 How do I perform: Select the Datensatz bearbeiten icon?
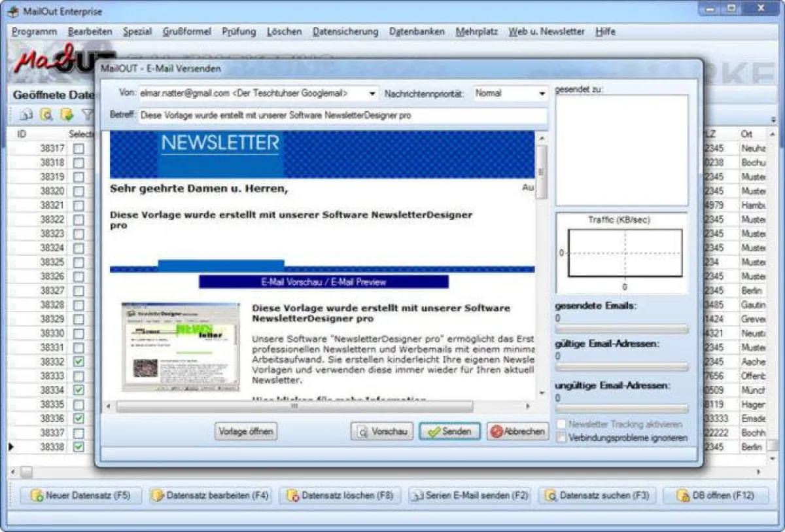[159, 495]
